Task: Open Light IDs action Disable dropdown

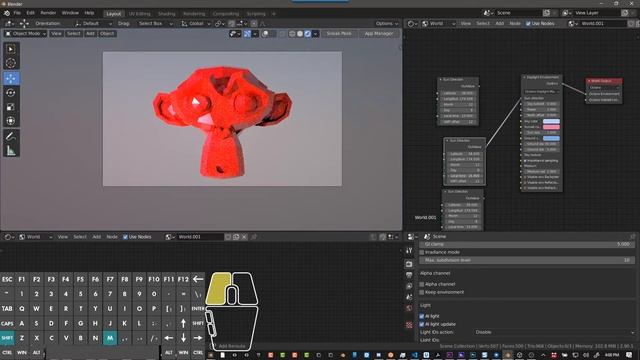Action: tap(554, 332)
